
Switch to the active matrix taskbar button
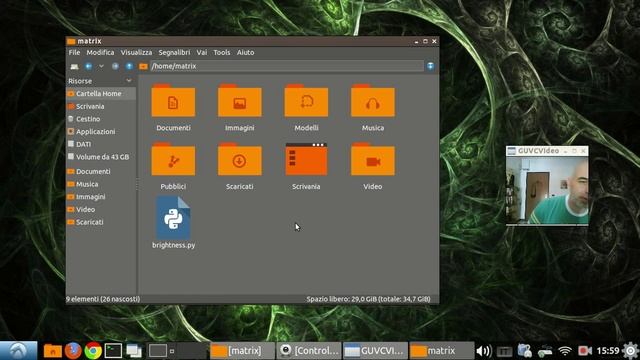[442, 351]
